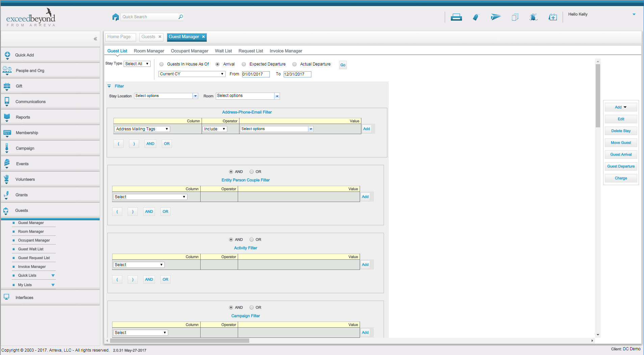Open Entity Person Couple Filter column Select dropdown
The image size is (644, 355).
[150, 197]
